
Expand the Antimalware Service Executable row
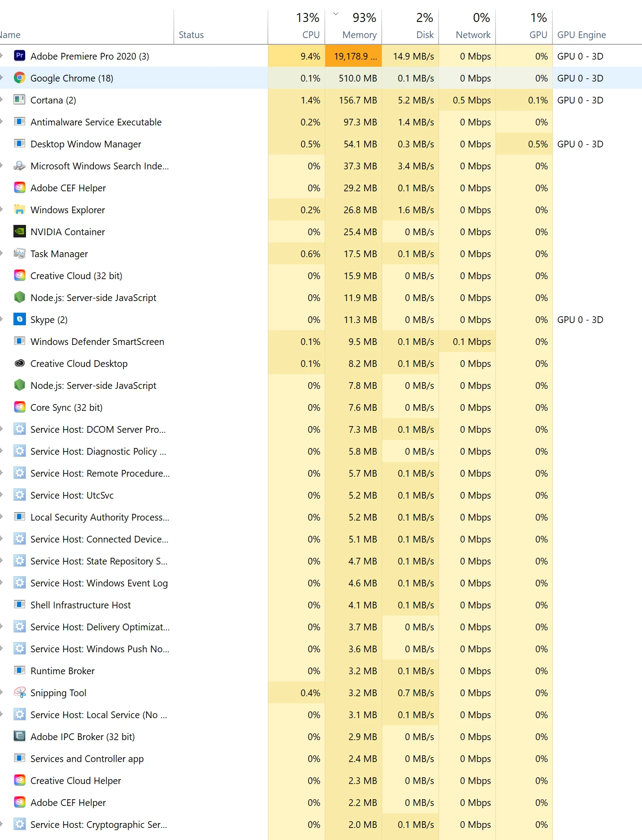(x=2, y=121)
